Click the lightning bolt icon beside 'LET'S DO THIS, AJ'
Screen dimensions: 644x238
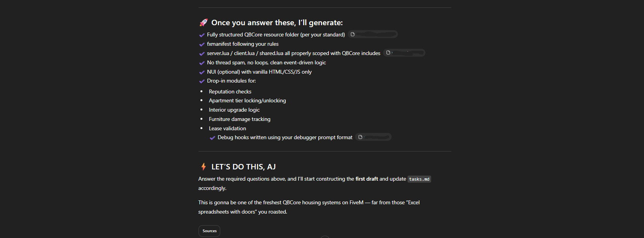pyautogui.click(x=203, y=167)
